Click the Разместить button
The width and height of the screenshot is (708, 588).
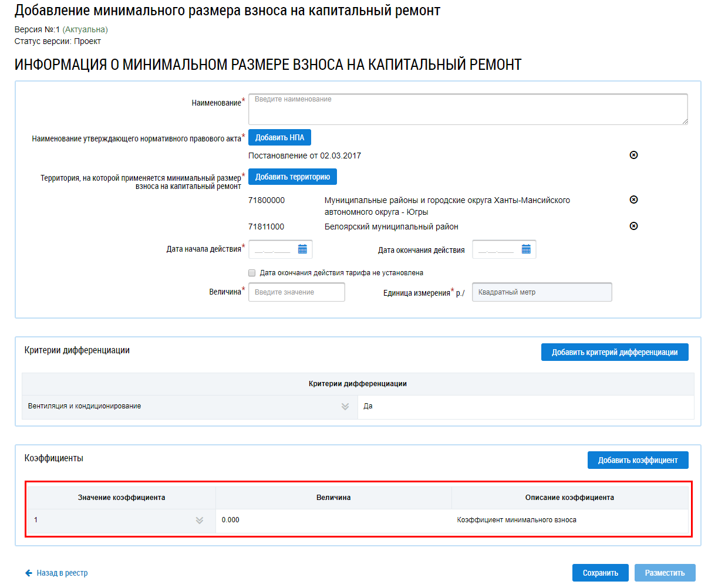(x=665, y=573)
